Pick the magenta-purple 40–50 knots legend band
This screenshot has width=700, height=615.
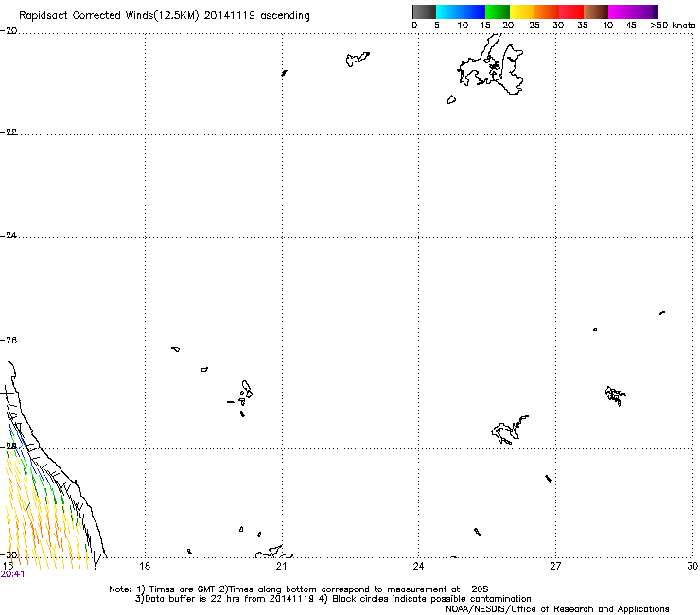pyautogui.click(x=633, y=11)
